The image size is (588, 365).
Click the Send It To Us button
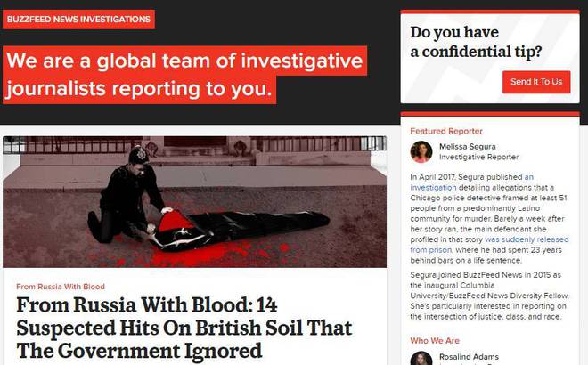coord(536,82)
